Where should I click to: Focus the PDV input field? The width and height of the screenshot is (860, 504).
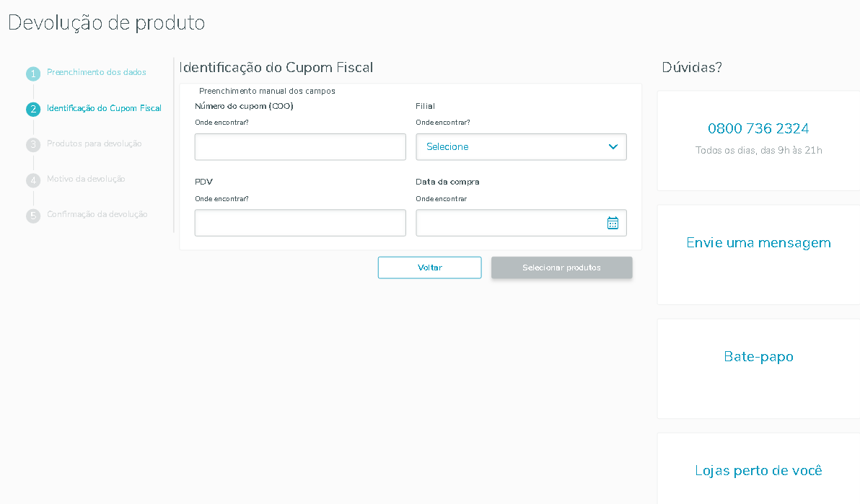pos(300,223)
